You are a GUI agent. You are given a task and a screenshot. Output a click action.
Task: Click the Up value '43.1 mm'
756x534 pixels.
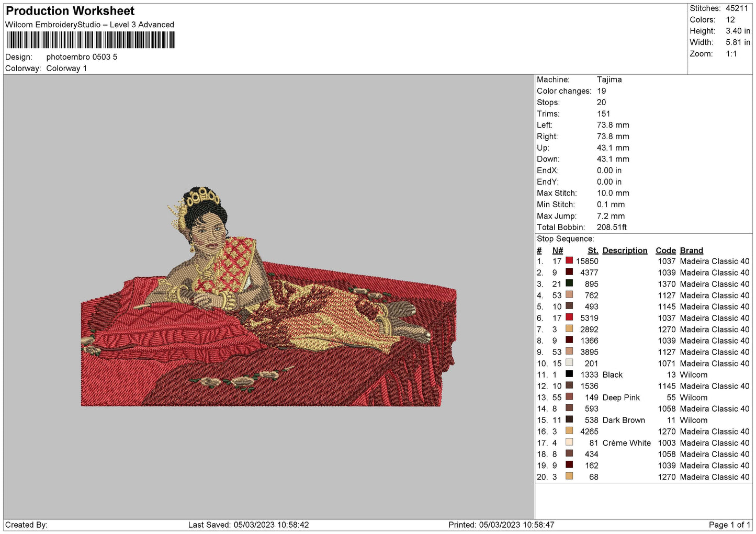(x=613, y=148)
